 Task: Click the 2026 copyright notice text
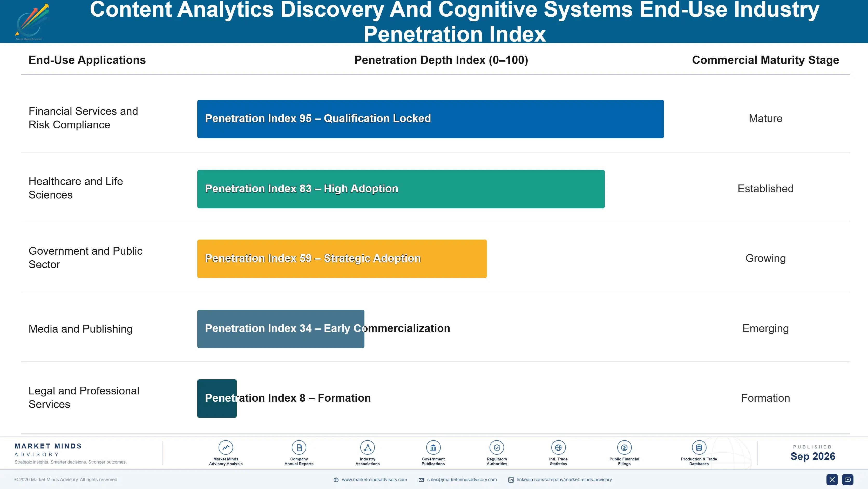66,480
